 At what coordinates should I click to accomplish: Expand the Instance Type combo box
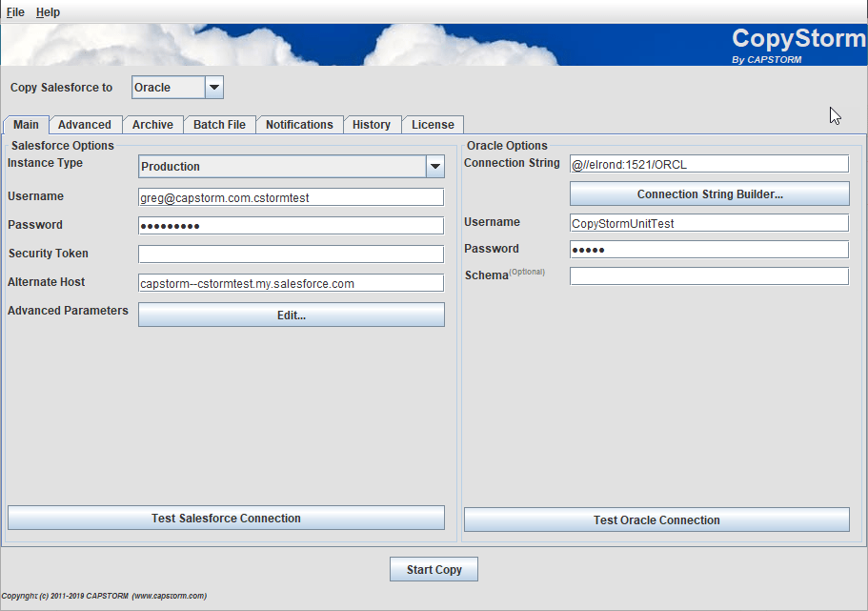pyautogui.click(x=435, y=165)
